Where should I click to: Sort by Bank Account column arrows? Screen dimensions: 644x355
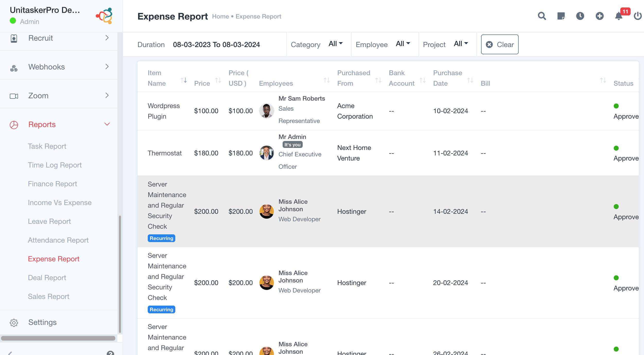click(x=423, y=81)
